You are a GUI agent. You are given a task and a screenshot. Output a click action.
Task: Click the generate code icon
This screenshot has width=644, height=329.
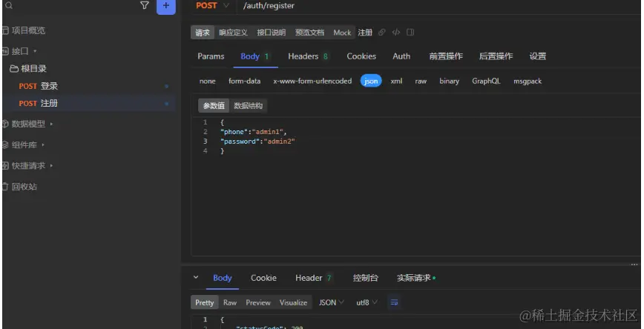point(396,32)
